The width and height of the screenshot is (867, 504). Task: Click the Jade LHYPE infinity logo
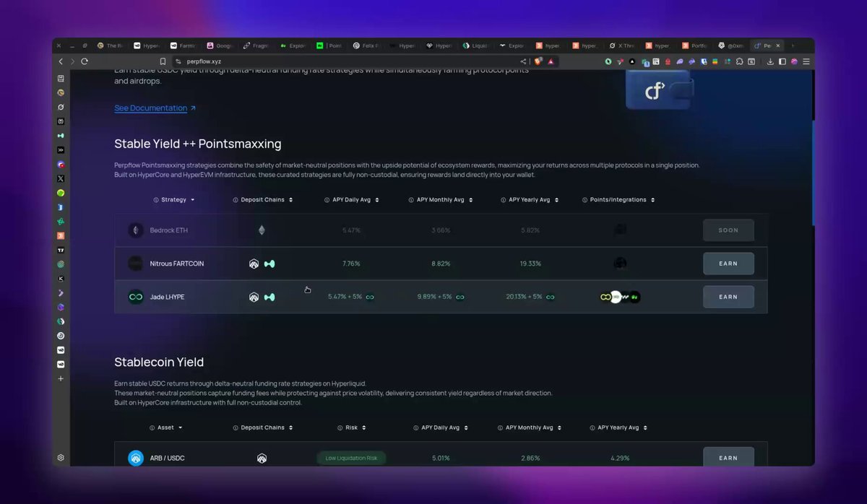click(x=136, y=297)
